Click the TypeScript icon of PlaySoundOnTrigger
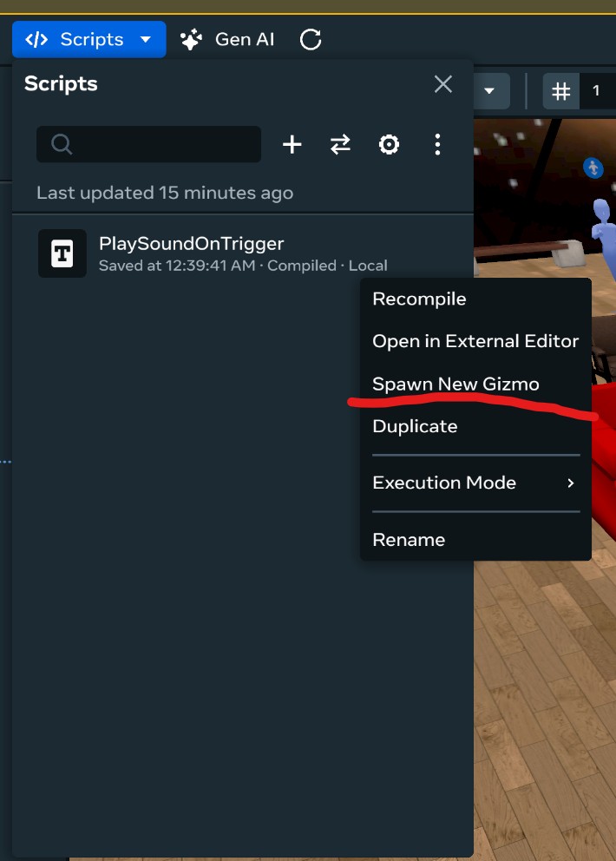The height and width of the screenshot is (861, 616). (62, 253)
